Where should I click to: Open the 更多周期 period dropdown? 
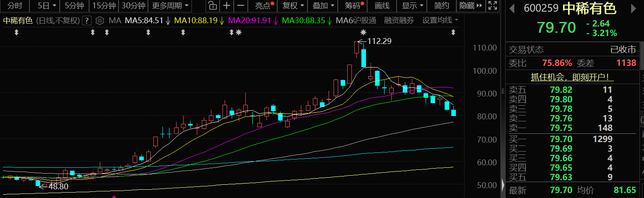tap(170, 6)
